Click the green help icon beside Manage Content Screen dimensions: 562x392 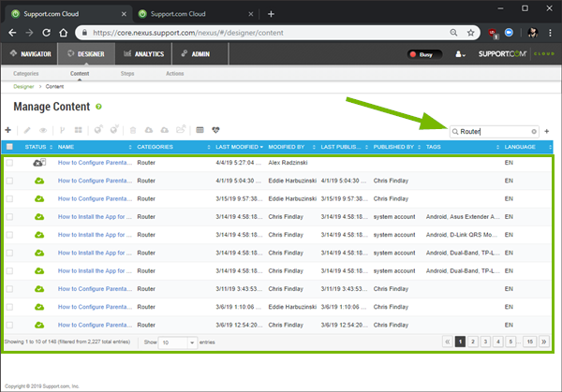tap(99, 107)
